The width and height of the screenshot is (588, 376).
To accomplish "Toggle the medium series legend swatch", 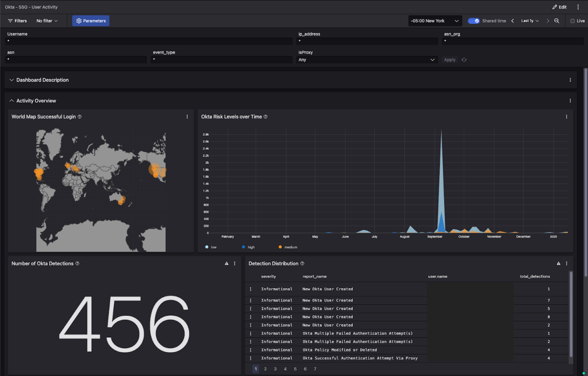I will 280,247.
